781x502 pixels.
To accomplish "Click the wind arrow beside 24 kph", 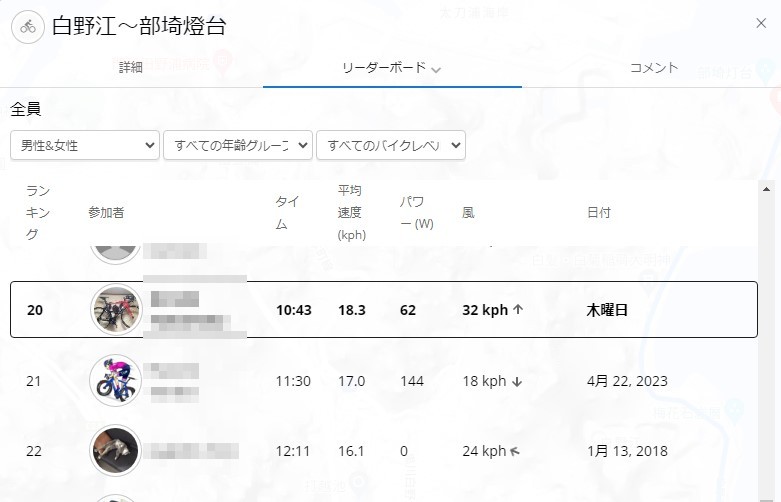I will 518,452.
